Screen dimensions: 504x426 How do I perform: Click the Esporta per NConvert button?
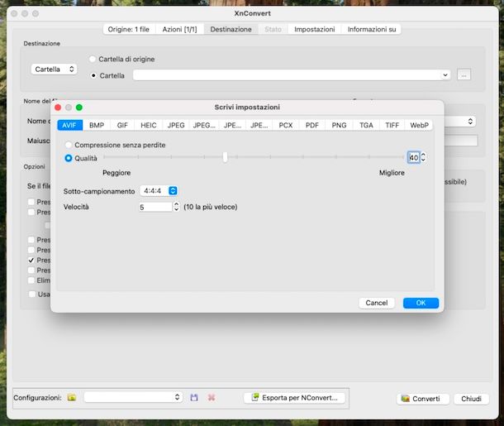click(294, 398)
